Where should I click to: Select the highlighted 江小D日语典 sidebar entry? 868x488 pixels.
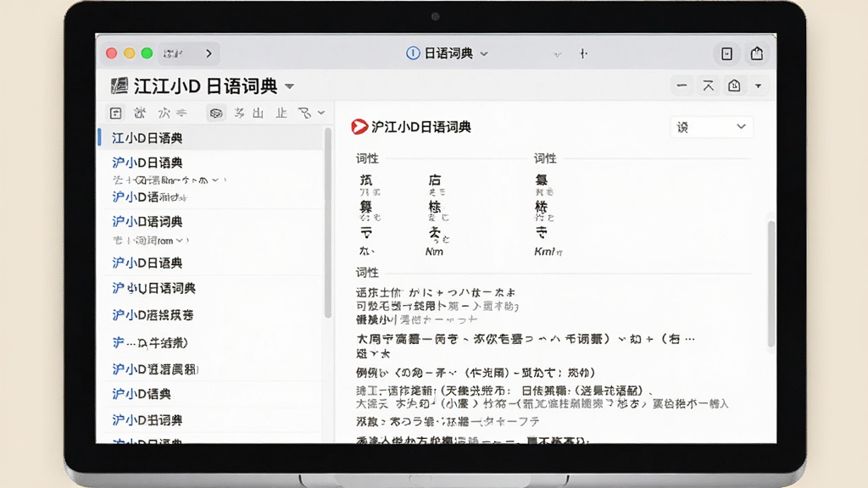[x=210, y=138]
